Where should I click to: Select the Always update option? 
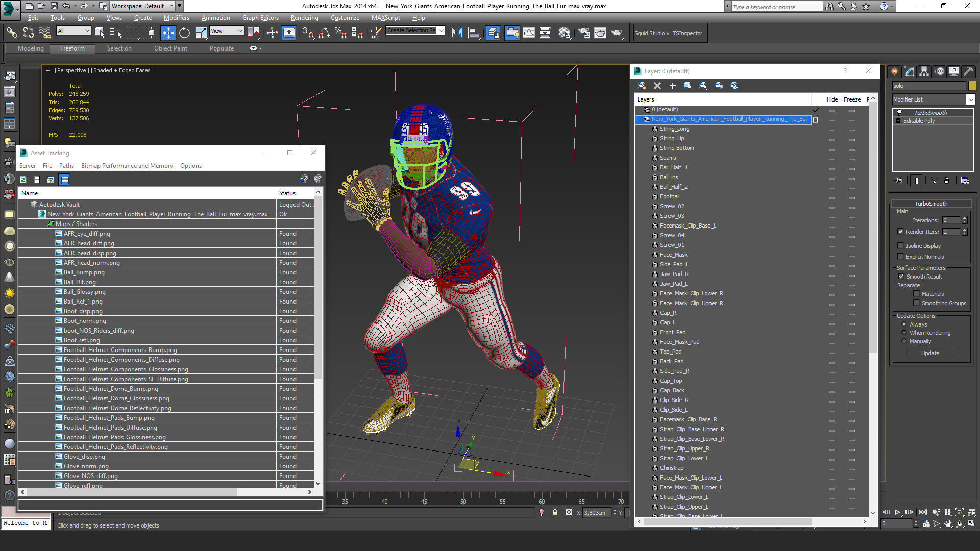(904, 324)
